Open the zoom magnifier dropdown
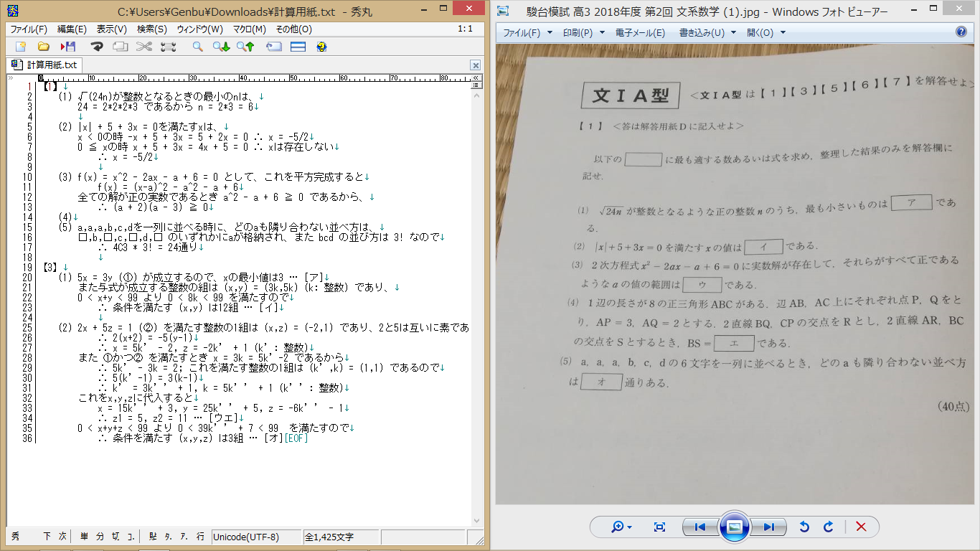Viewport: 980px width, 551px height. click(621, 527)
